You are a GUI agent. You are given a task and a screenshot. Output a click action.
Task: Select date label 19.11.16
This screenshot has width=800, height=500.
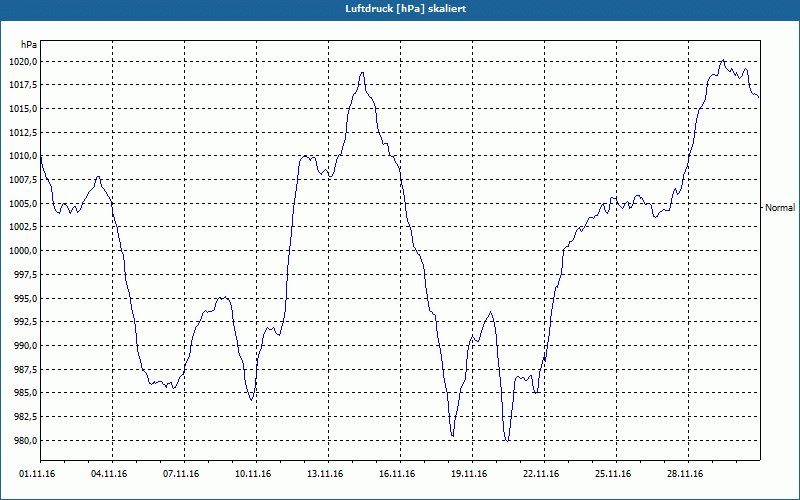(x=469, y=474)
